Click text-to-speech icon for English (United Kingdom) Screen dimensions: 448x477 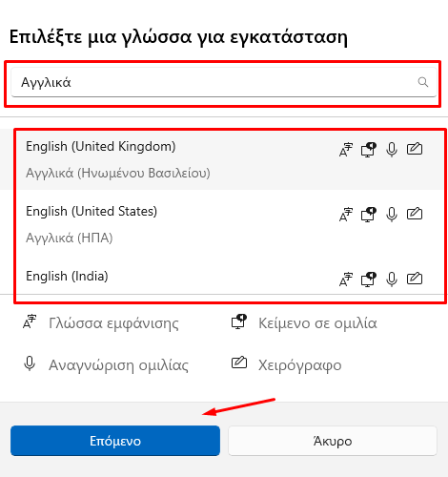[369, 150]
